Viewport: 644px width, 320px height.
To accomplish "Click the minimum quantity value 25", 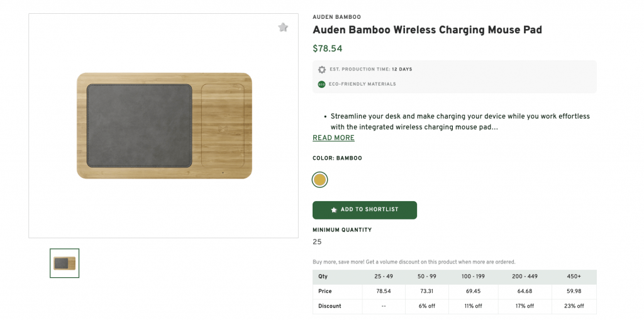I will 317,242.
